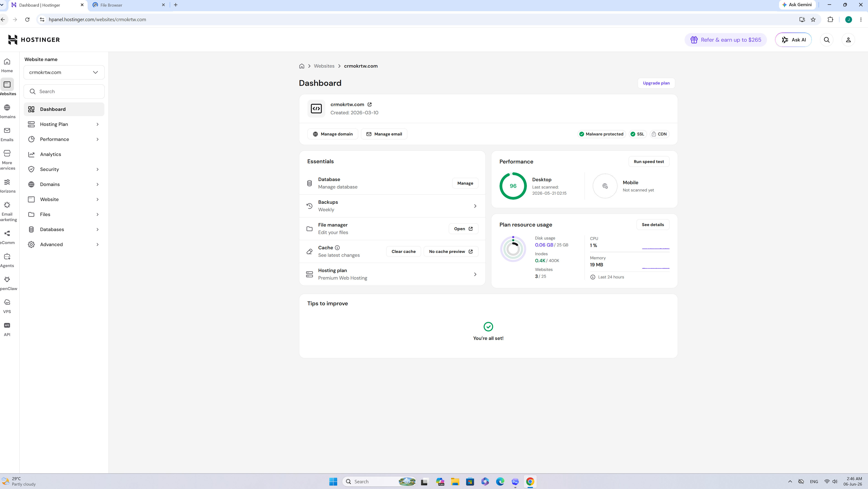
Task: Click the Windows taskbar Search box
Action: [x=379, y=481]
